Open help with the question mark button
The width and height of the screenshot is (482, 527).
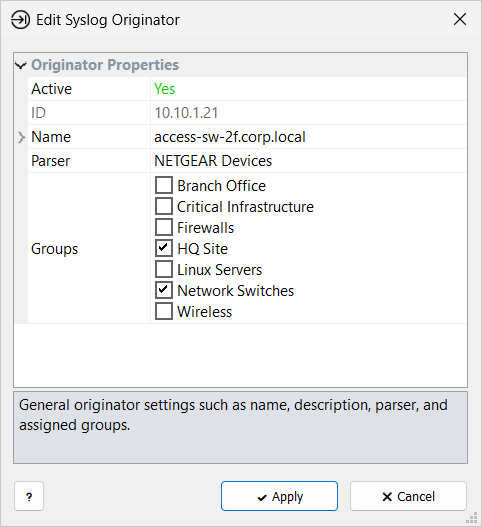coord(29,496)
